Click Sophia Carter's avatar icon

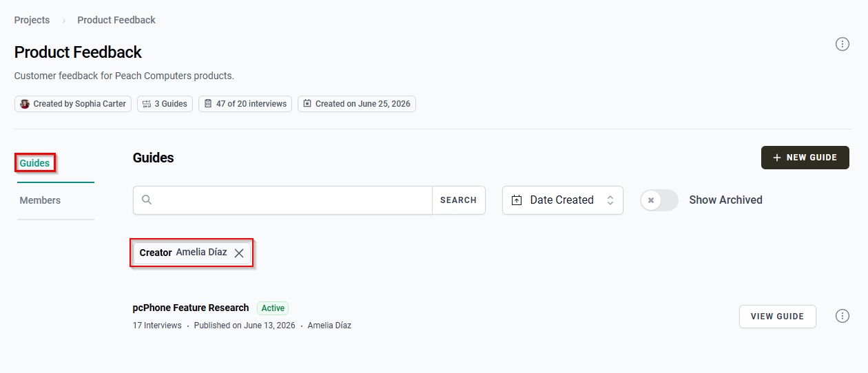(25, 104)
